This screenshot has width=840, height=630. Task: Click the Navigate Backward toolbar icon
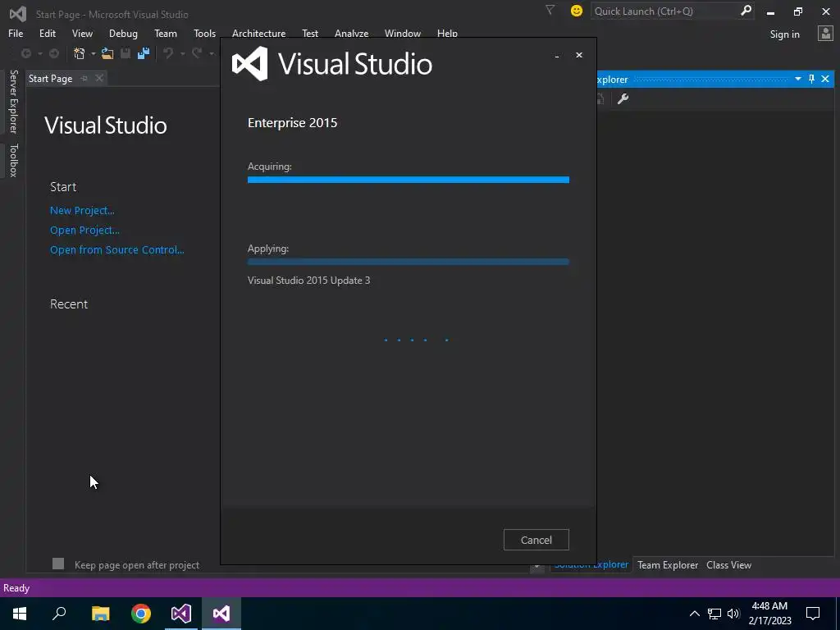(25, 53)
